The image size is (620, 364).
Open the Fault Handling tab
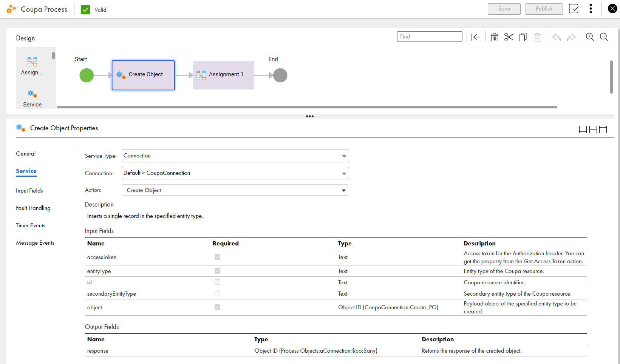pyautogui.click(x=33, y=208)
